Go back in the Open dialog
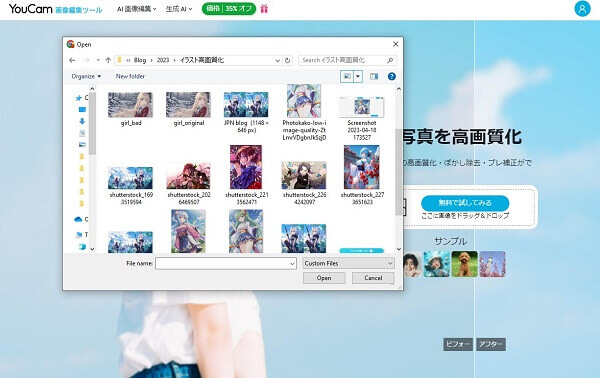Image resolution: width=600 pixels, height=378 pixels. (72, 60)
